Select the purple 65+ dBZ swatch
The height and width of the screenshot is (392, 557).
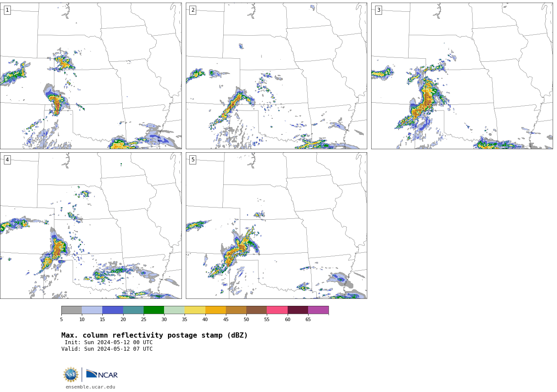pyautogui.click(x=318, y=310)
